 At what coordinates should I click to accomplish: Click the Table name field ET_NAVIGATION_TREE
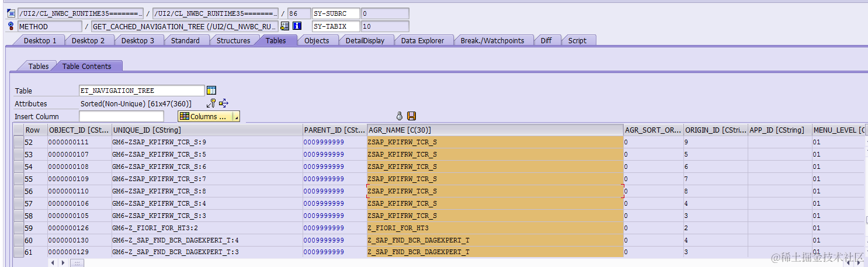tap(141, 91)
